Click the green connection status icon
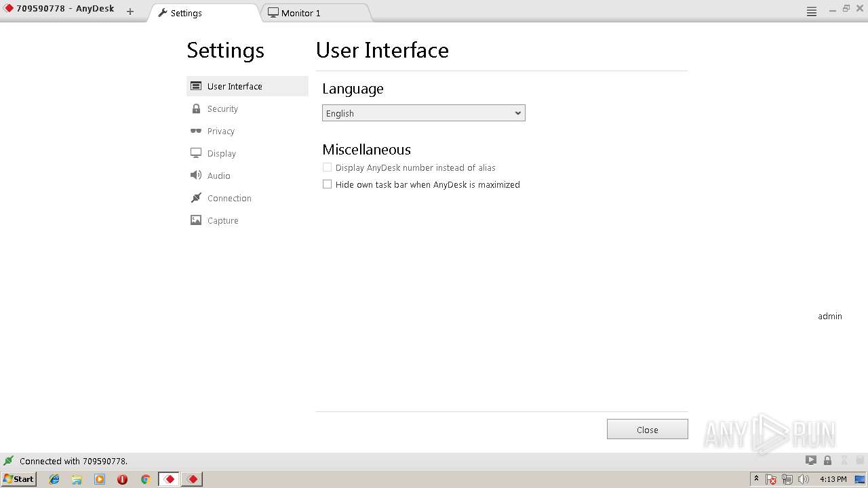The height and width of the screenshot is (488, 868). click(x=8, y=461)
